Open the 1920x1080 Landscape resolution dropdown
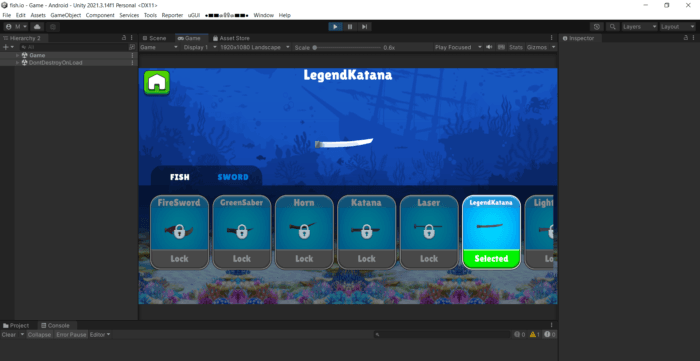Image resolution: width=700 pixels, height=361 pixels. (x=254, y=47)
